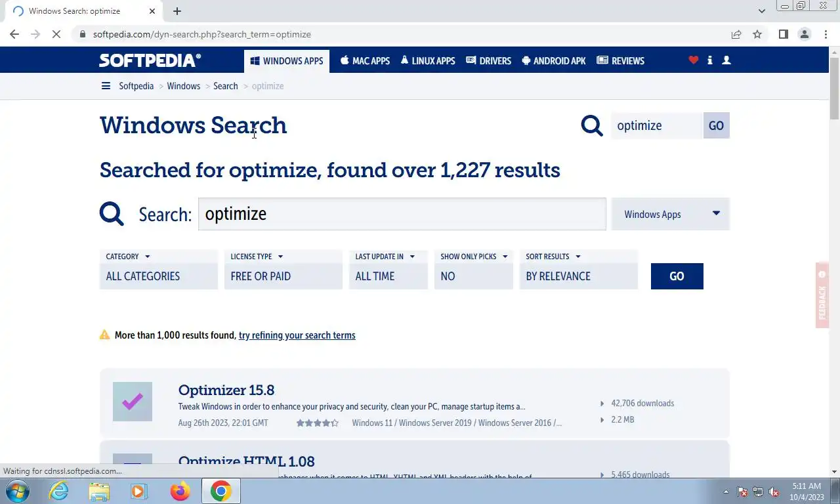Screen dimensions: 840x504
Task: Open the Reviews section
Action: click(x=620, y=61)
